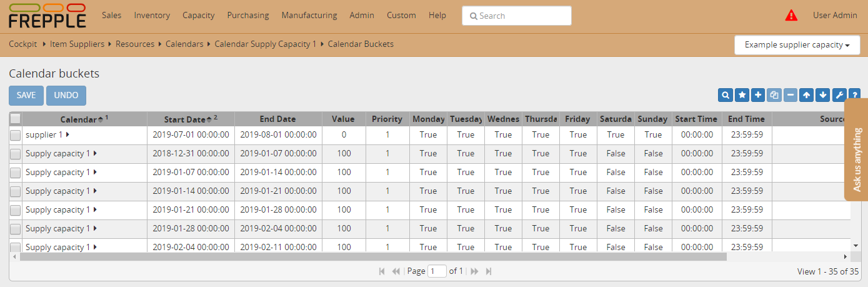868x287 pixels.
Task: Go to Cockpit in the breadcrumb
Action: pos(22,44)
